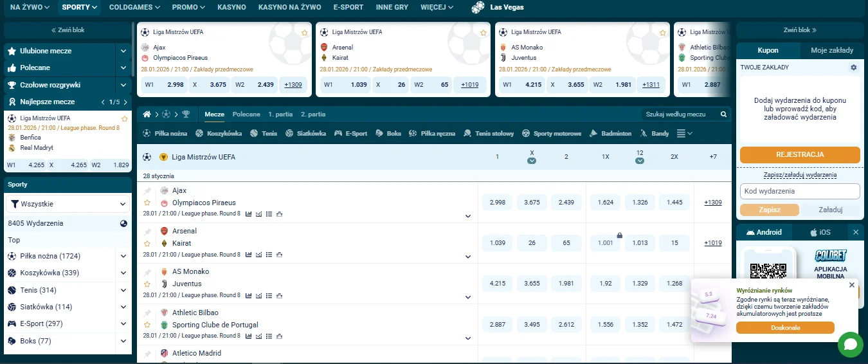Expand the Piłka nożna (1724) category

coord(123,256)
